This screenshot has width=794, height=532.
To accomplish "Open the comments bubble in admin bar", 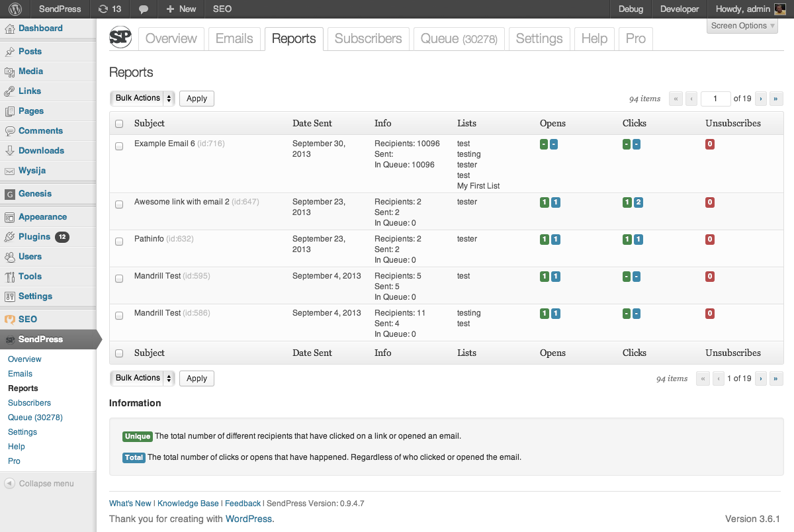I will click(143, 9).
